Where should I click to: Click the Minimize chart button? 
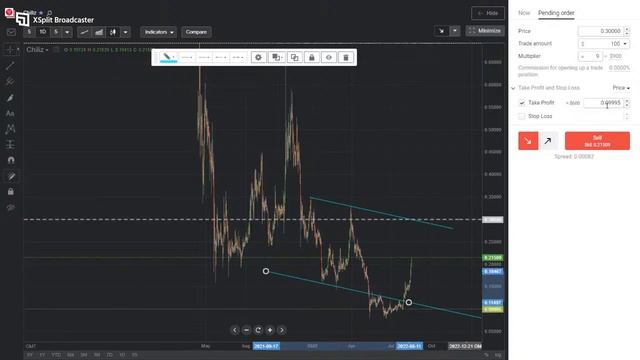pyautogui.click(x=485, y=31)
